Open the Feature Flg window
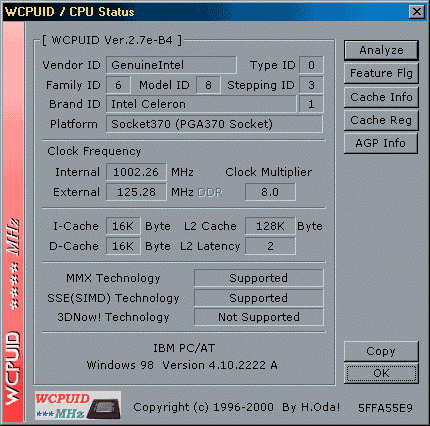Screen dimensions: 430x426 [381, 73]
